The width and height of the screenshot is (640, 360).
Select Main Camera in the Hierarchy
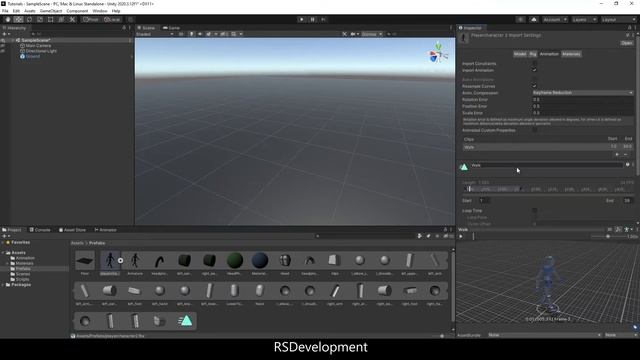[38, 46]
